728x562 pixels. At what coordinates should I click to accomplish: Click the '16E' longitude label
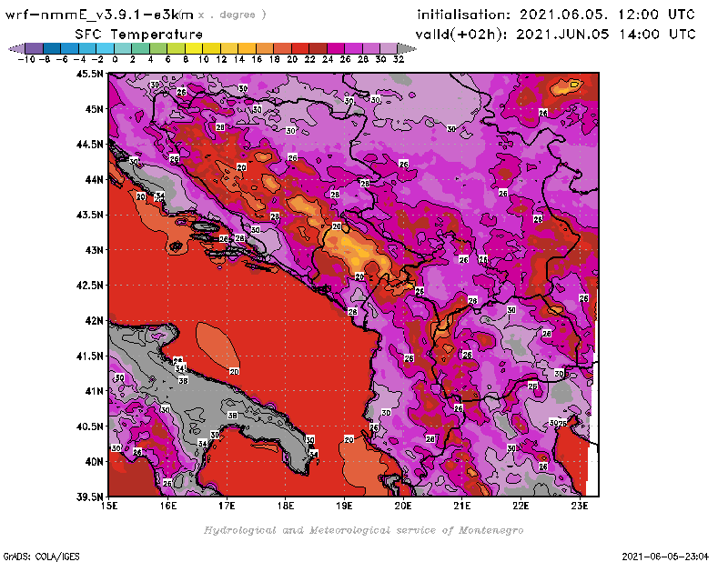point(168,506)
